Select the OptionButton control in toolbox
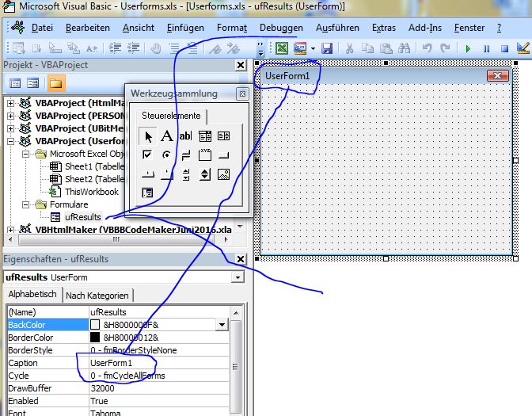Image resolution: width=532 pixels, height=416 pixels. [166, 155]
